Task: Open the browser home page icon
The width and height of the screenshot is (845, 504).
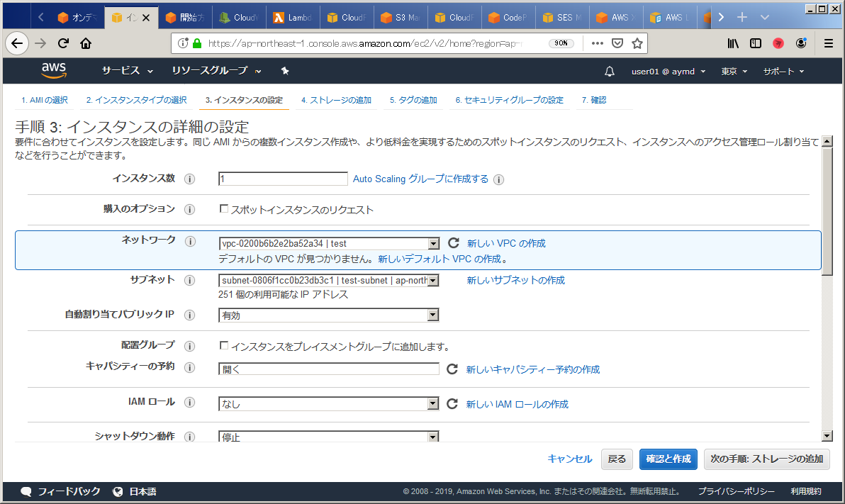Action: pyautogui.click(x=86, y=43)
